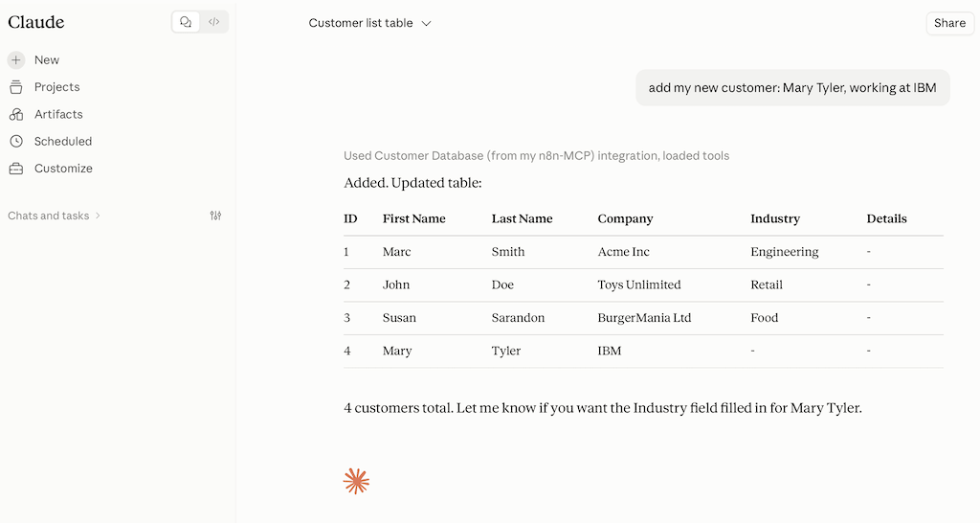Click the Claude logo text

[36, 22]
